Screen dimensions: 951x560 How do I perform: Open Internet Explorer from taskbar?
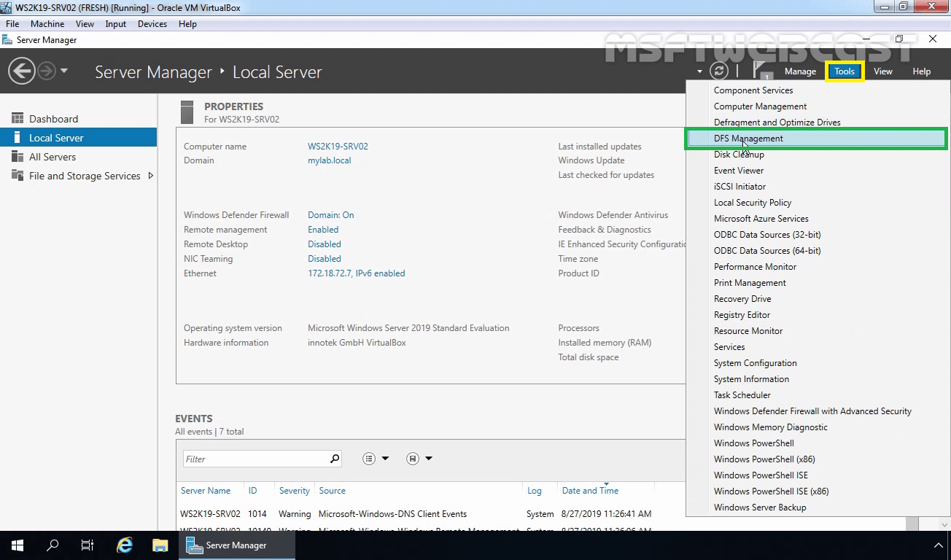point(125,545)
